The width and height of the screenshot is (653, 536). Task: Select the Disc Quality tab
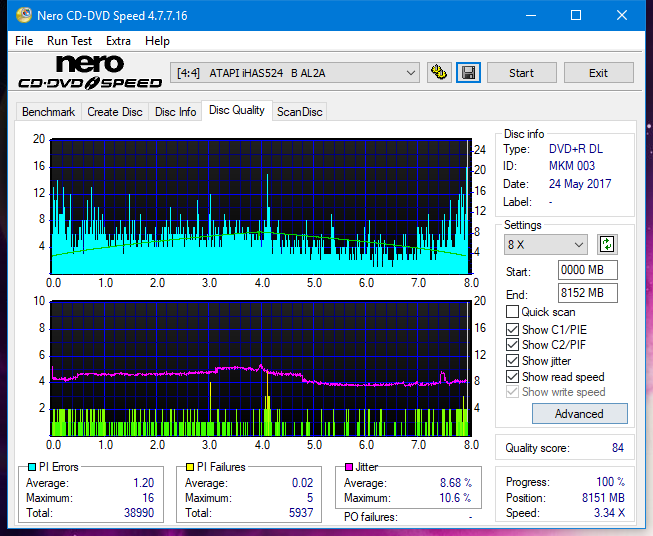(237, 110)
